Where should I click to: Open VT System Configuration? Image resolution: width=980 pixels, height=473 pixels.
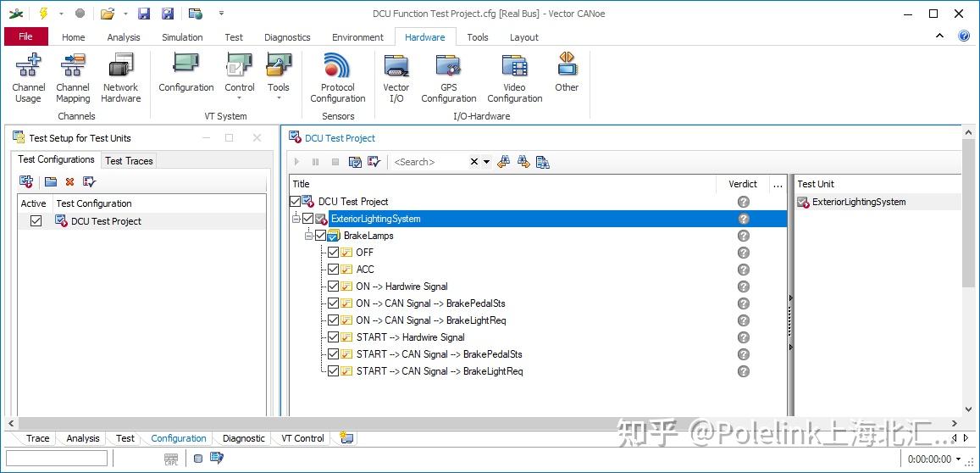(186, 74)
